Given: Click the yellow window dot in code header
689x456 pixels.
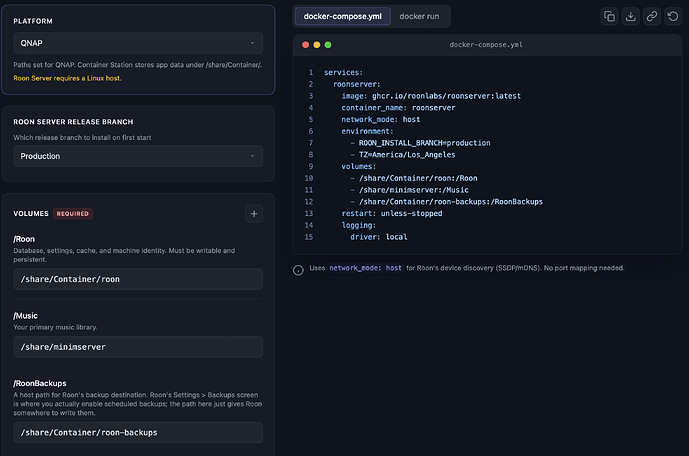Looking at the screenshot, I should (x=317, y=45).
